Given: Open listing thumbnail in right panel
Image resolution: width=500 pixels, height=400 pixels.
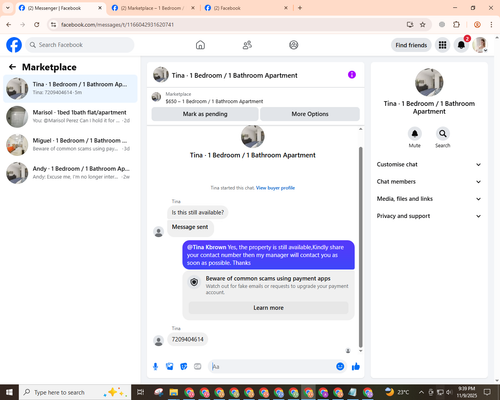Looking at the screenshot, I should point(429,82).
